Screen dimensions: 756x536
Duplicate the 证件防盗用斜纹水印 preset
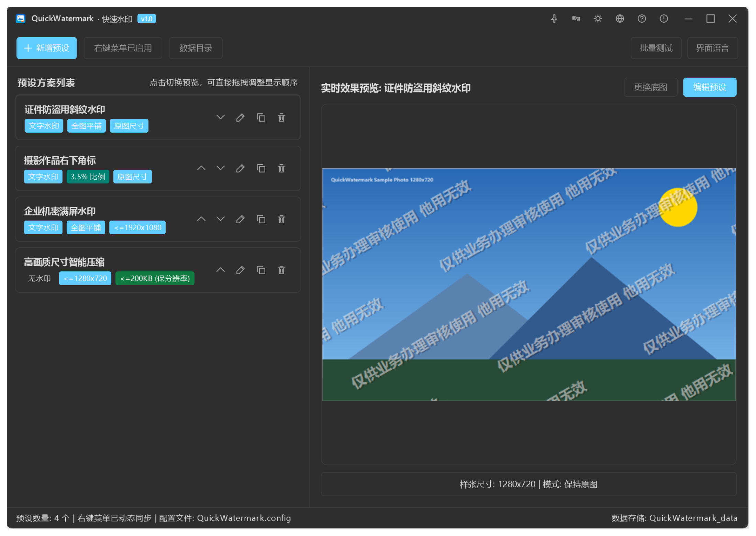261,118
